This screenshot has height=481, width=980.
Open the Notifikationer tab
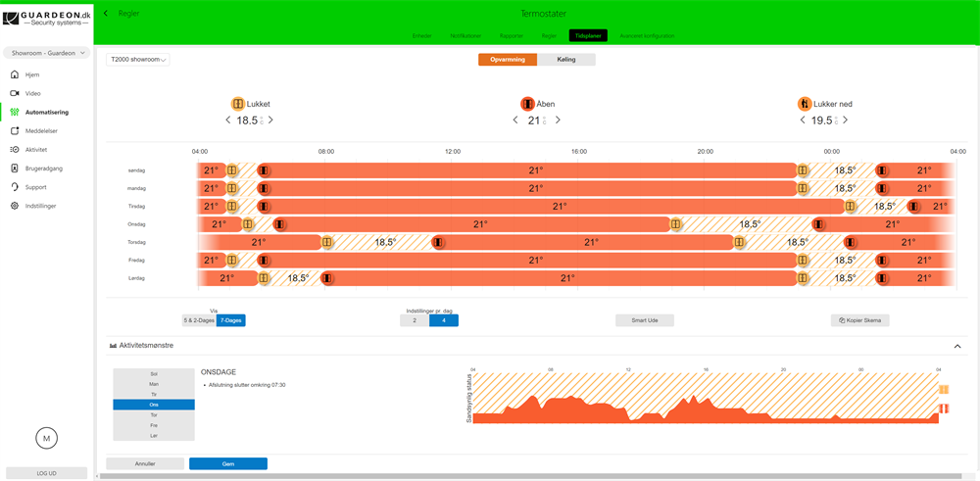pos(465,35)
